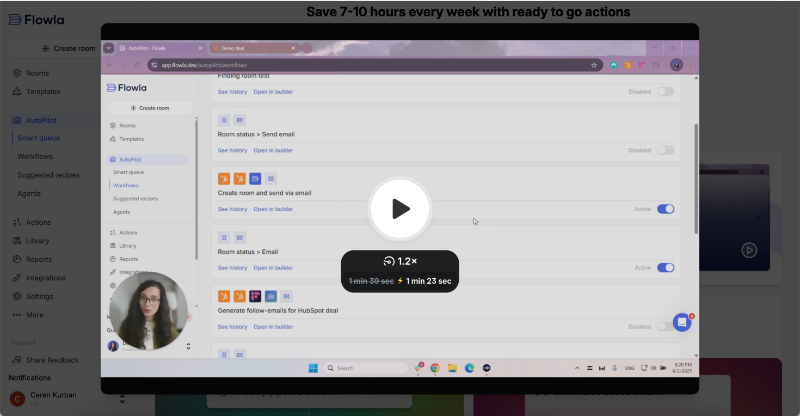Close the Demo deal browser tab
This screenshot has height=416, width=800.
293,48
